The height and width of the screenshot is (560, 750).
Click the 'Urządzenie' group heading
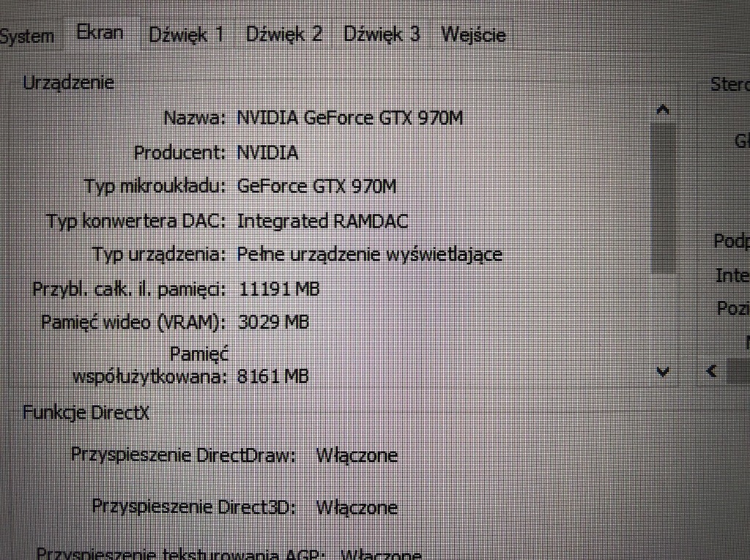coord(68,83)
